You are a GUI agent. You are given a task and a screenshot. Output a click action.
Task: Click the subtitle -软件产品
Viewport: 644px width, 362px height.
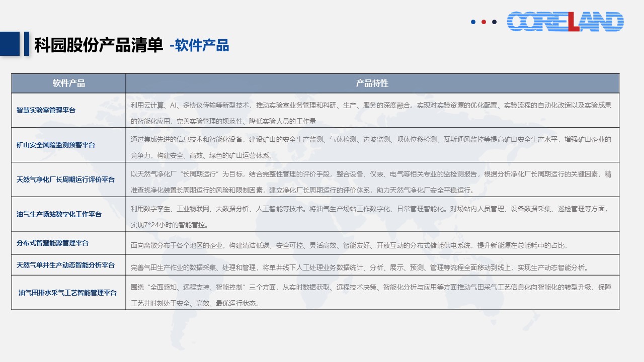coord(199,46)
